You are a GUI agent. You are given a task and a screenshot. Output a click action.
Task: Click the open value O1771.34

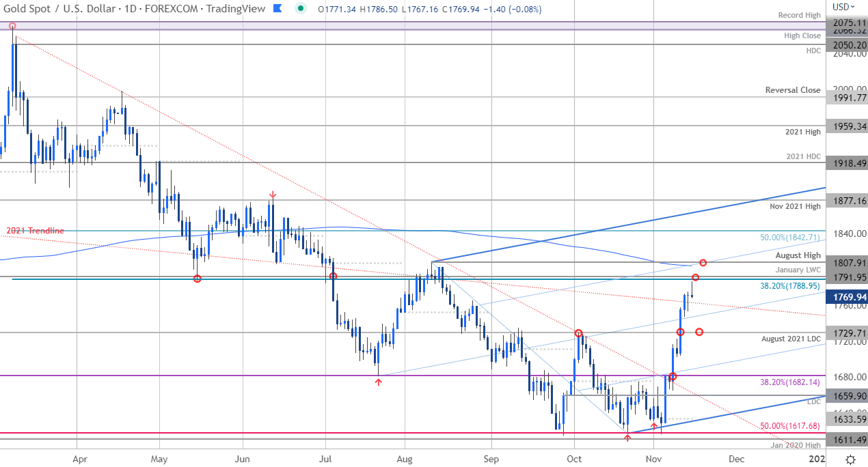(336, 8)
